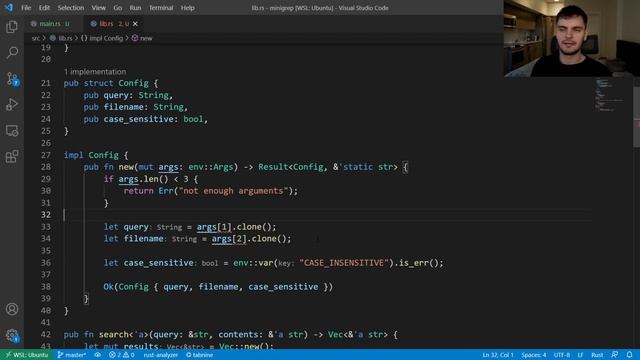Open the Extensions view icon
Viewport: 640px width, 360px height.
12,156
